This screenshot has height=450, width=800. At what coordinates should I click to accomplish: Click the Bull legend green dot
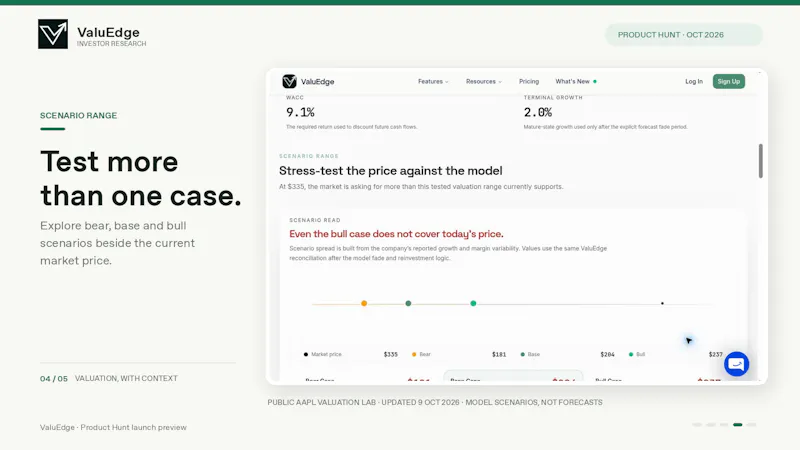631,354
